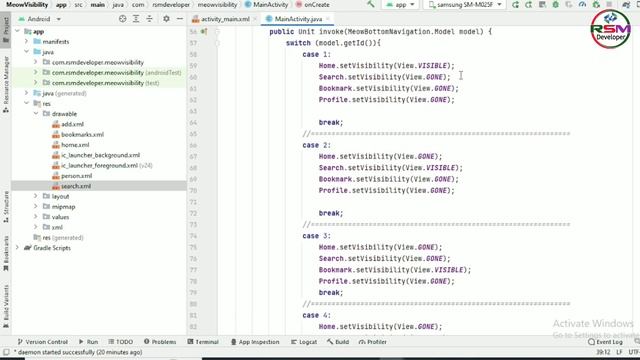Click the Collapse All icon in Project panel
Image resolution: width=640 pixels, height=360 pixels.
pos(149,19)
